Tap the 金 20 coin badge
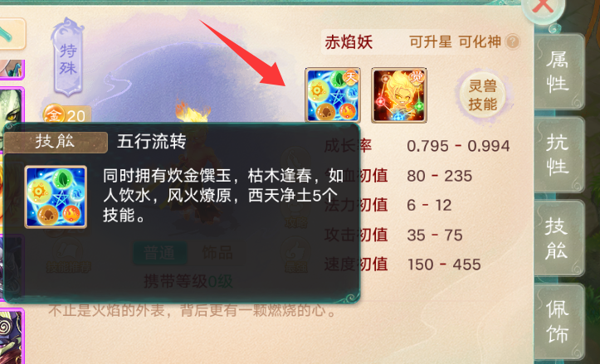The height and width of the screenshot is (364, 600). [67, 114]
